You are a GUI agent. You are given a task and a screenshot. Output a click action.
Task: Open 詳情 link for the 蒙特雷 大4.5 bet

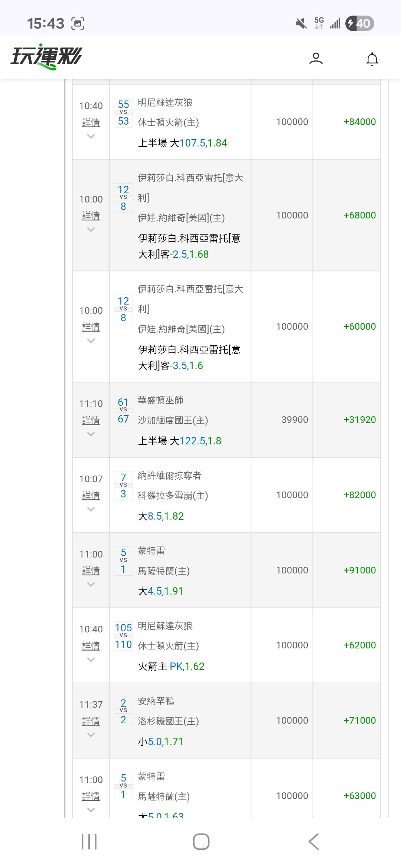tap(91, 571)
